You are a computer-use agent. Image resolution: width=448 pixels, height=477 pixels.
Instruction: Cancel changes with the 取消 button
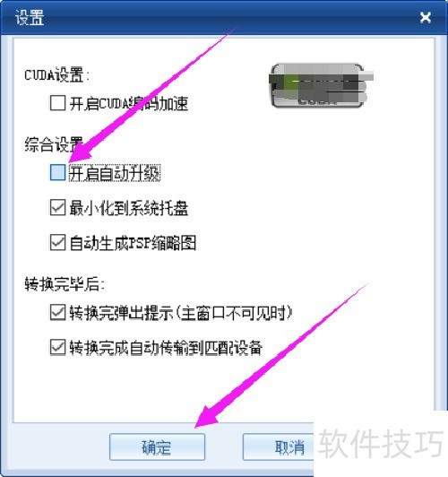(x=278, y=447)
